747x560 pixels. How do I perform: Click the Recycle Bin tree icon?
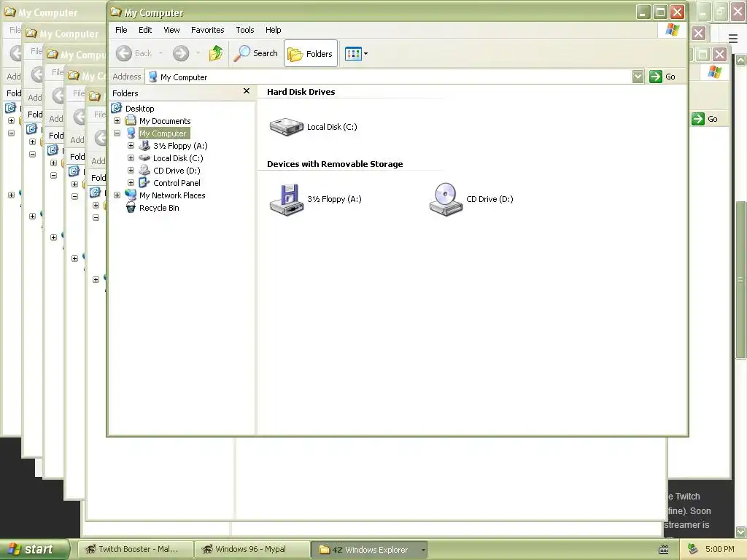131,208
